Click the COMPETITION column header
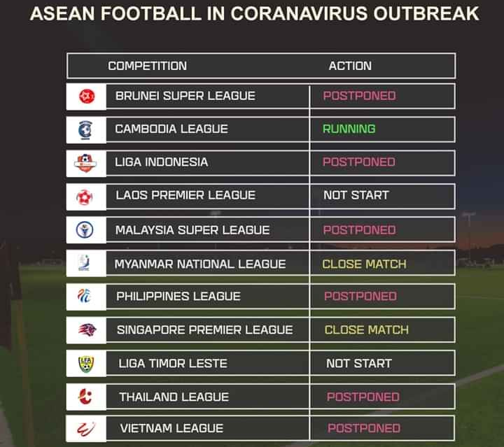The image size is (504, 447). click(147, 66)
